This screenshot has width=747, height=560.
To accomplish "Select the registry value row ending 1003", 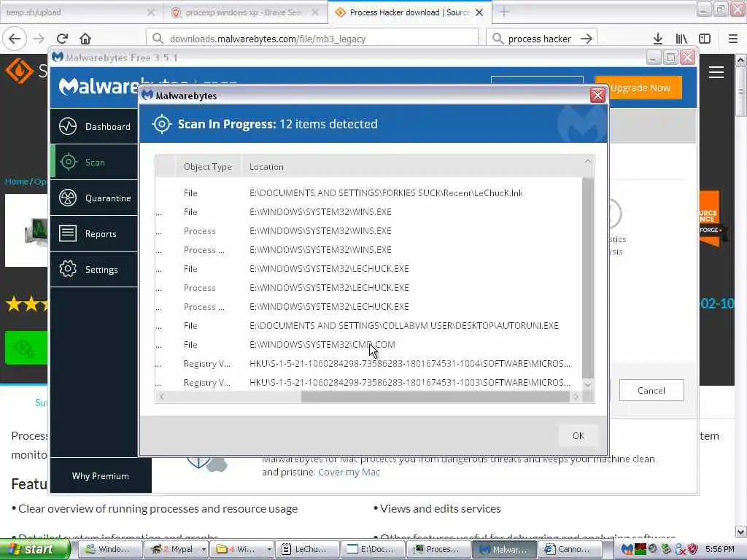I will click(368, 383).
